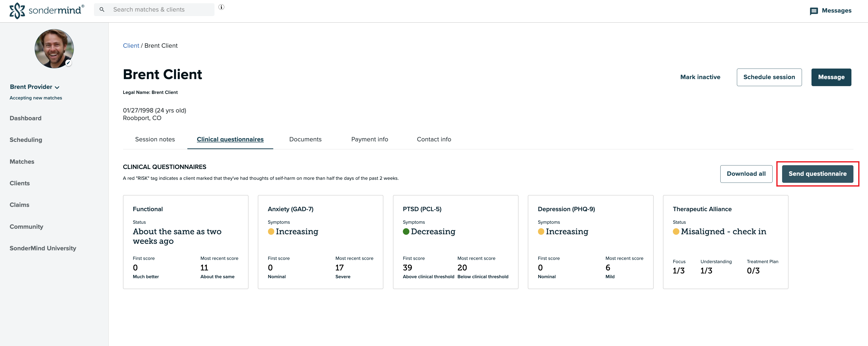This screenshot has height=346, width=868.
Task: Click Download all button
Action: tap(746, 174)
